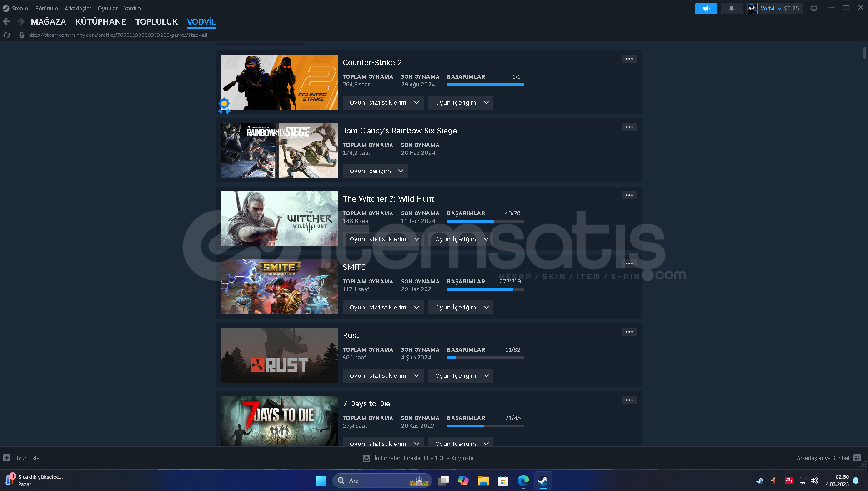This screenshot has width=868, height=491.
Task: Open Windows Start menu
Action: [321, 481]
